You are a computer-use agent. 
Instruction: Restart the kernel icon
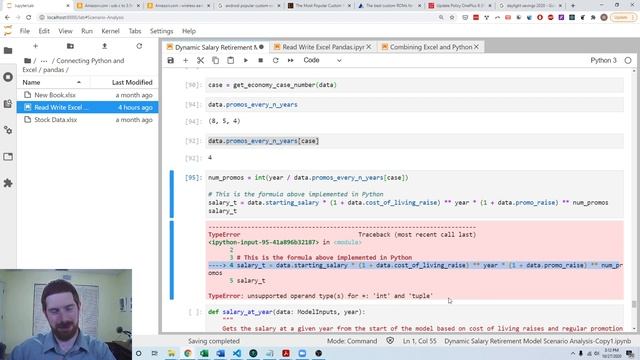coord(276,60)
